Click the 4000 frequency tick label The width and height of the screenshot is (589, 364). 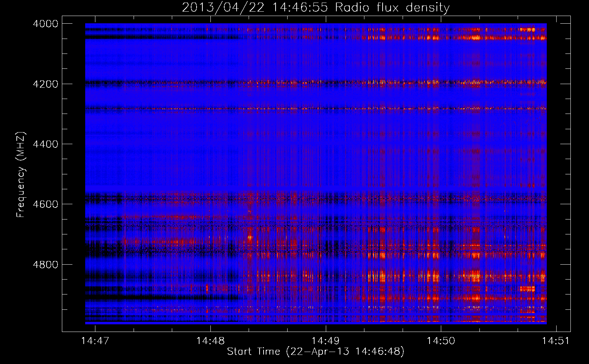tap(46, 24)
